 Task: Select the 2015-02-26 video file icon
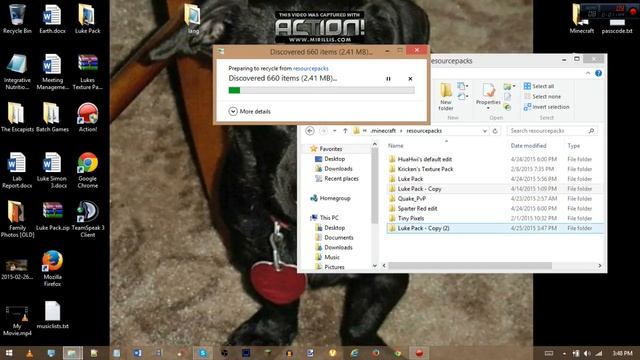[x=17, y=269]
